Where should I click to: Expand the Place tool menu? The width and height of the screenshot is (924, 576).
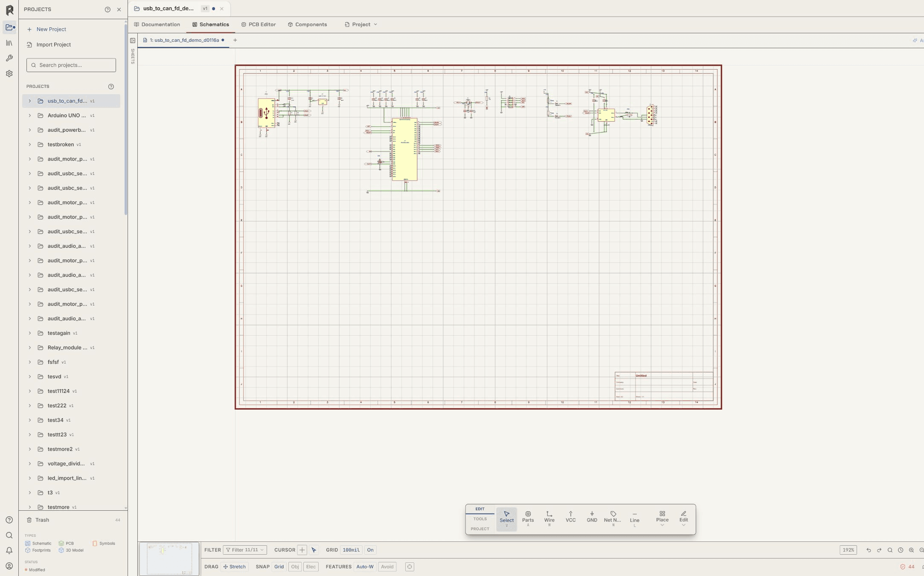[x=662, y=519]
